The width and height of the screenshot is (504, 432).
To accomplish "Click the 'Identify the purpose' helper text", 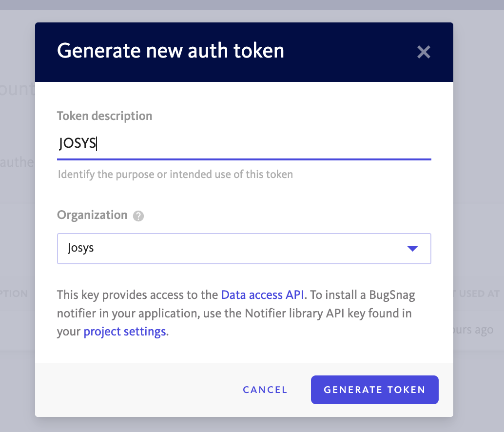I will [175, 174].
